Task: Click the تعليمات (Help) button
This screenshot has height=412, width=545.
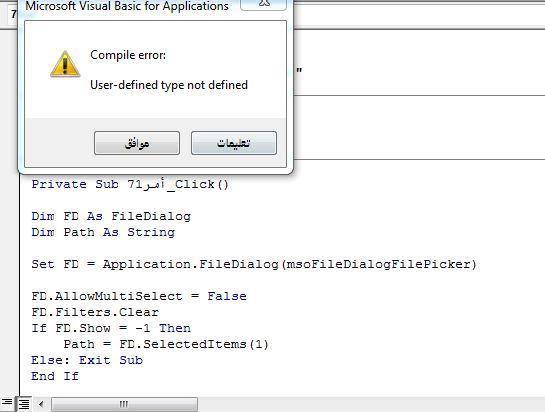Action: (234, 143)
